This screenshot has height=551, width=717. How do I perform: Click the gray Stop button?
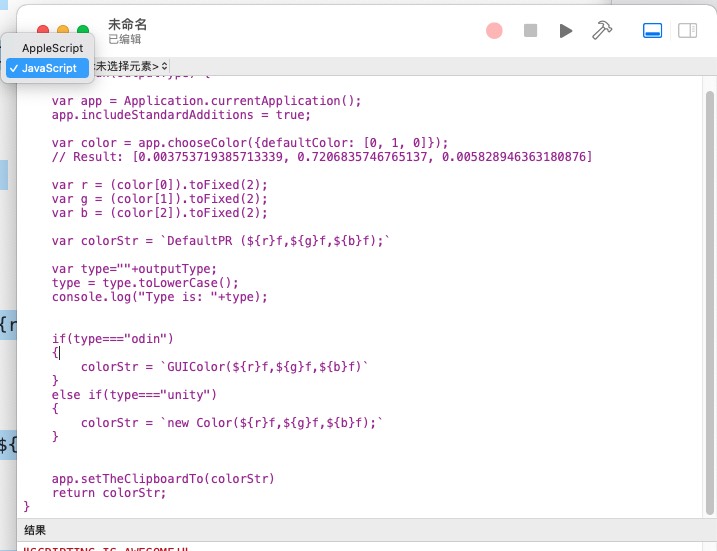point(530,31)
